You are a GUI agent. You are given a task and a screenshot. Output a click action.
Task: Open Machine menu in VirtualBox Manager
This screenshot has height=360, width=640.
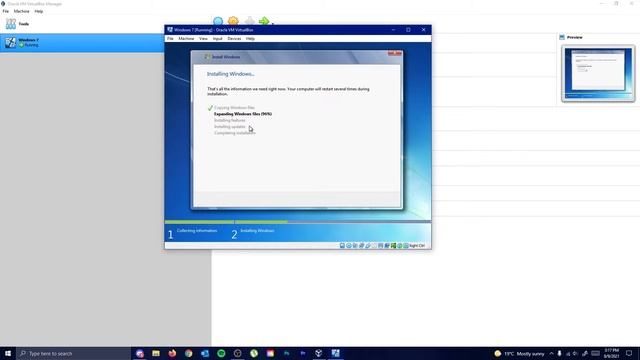(22, 11)
